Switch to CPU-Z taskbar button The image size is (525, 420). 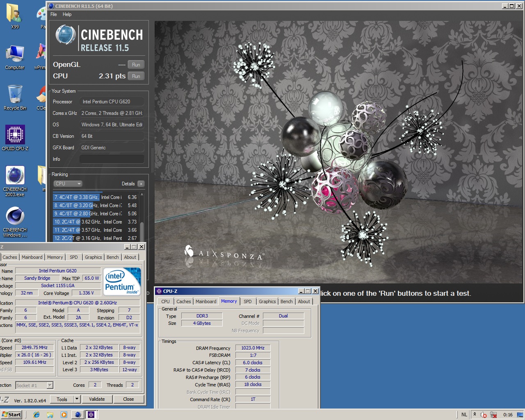point(91,415)
